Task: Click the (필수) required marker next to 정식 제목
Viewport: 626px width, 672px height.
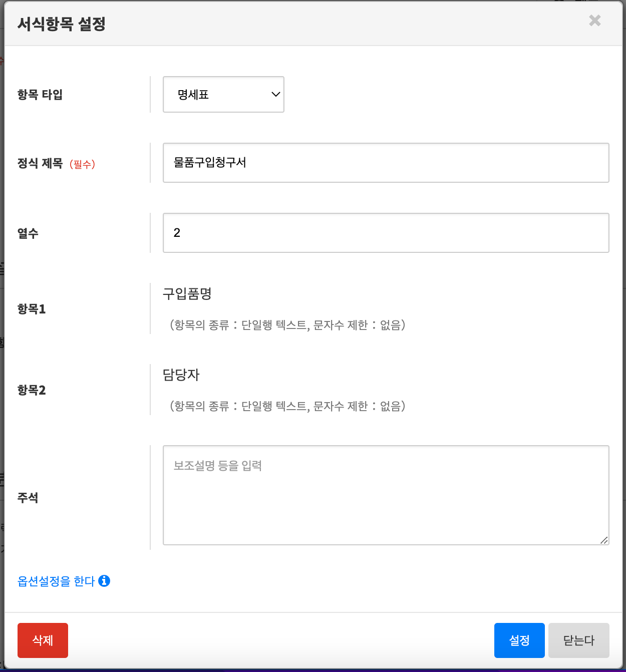Action: 83,164
